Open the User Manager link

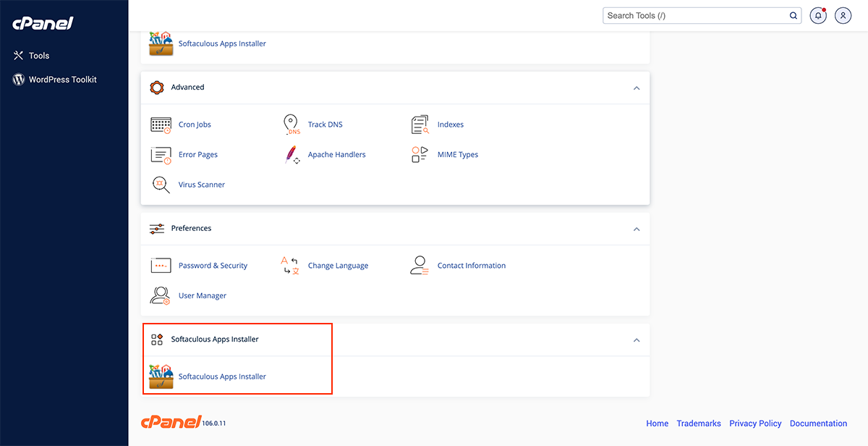coord(203,295)
